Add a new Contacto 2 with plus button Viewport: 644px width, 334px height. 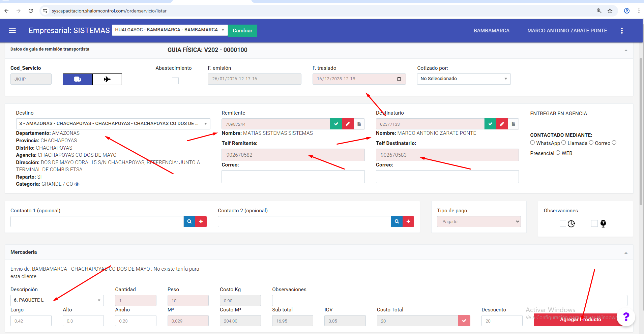click(408, 222)
